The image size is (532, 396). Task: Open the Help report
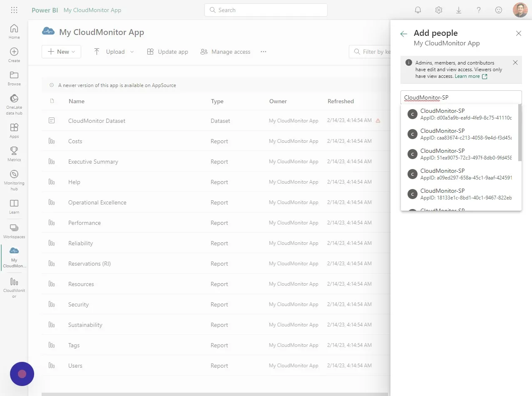pos(74,182)
